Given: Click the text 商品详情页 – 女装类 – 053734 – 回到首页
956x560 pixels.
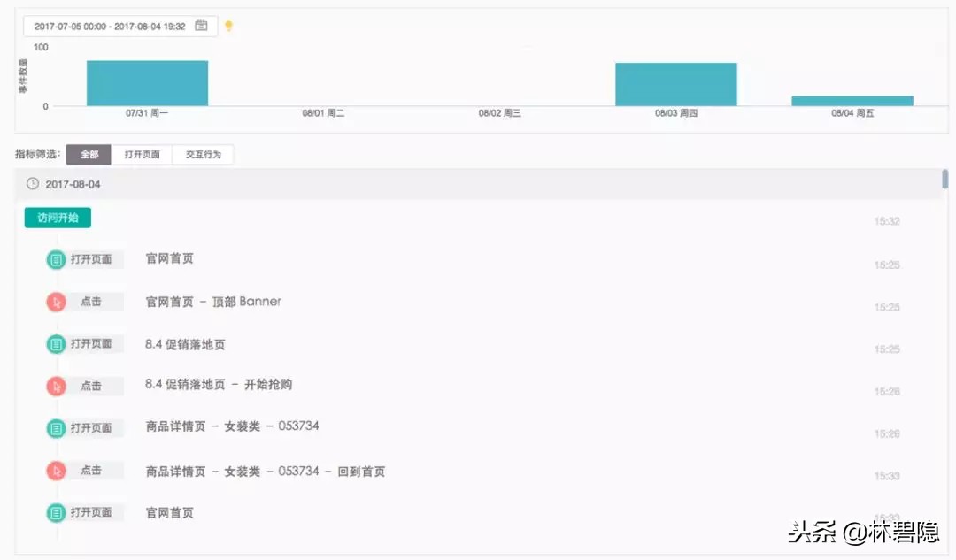Looking at the screenshot, I should (266, 471).
